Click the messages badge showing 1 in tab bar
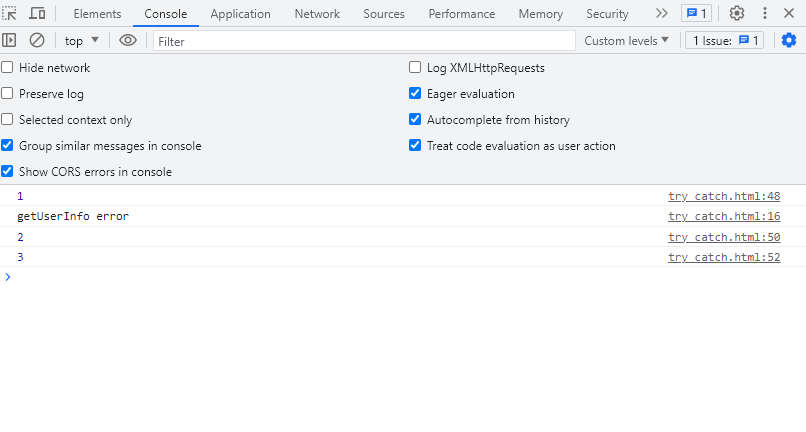 [696, 14]
